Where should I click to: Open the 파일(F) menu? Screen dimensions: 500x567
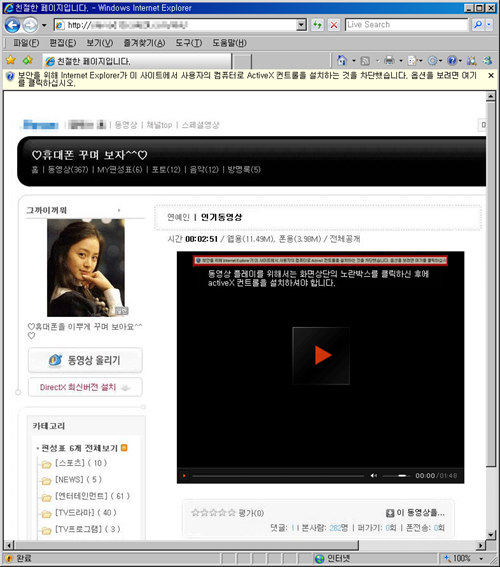tap(26, 43)
